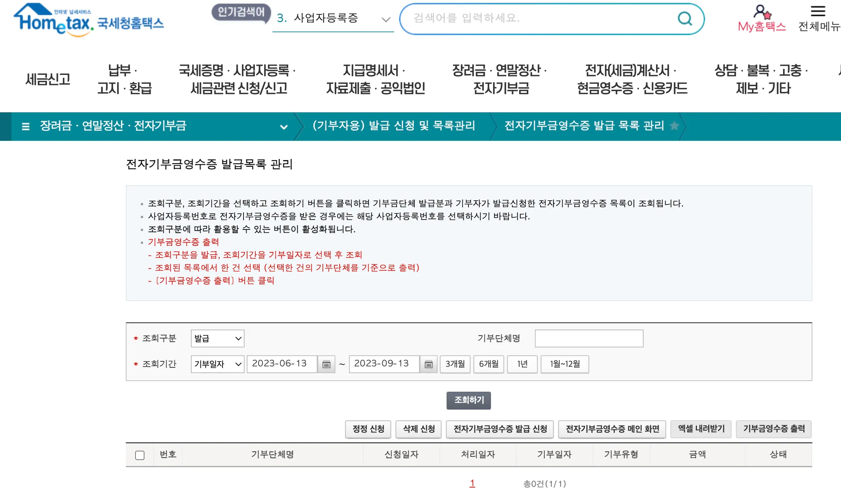Click 기부금영수증 출력 button

coord(774,429)
